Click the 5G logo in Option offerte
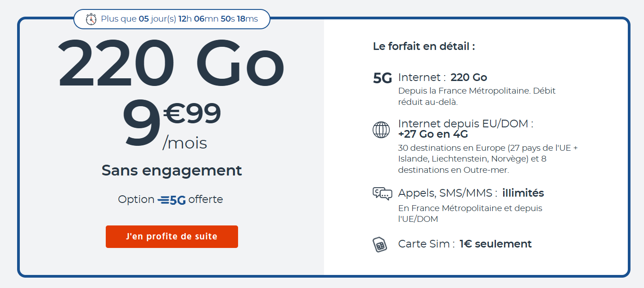644x288 pixels. pos(171,200)
